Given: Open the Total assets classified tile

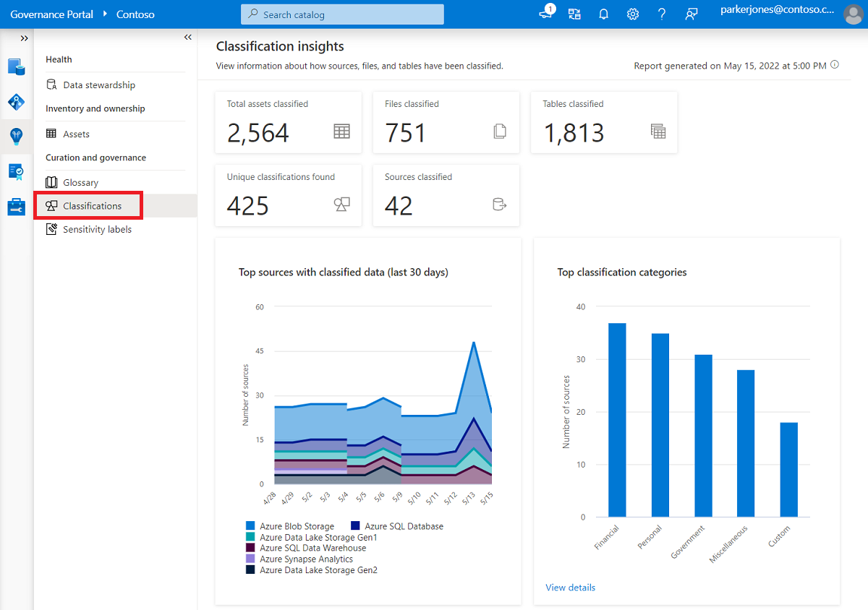Looking at the screenshot, I should click(x=288, y=122).
